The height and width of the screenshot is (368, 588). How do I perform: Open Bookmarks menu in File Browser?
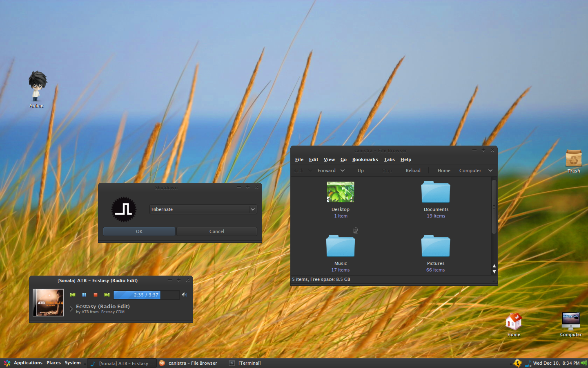(x=365, y=159)
